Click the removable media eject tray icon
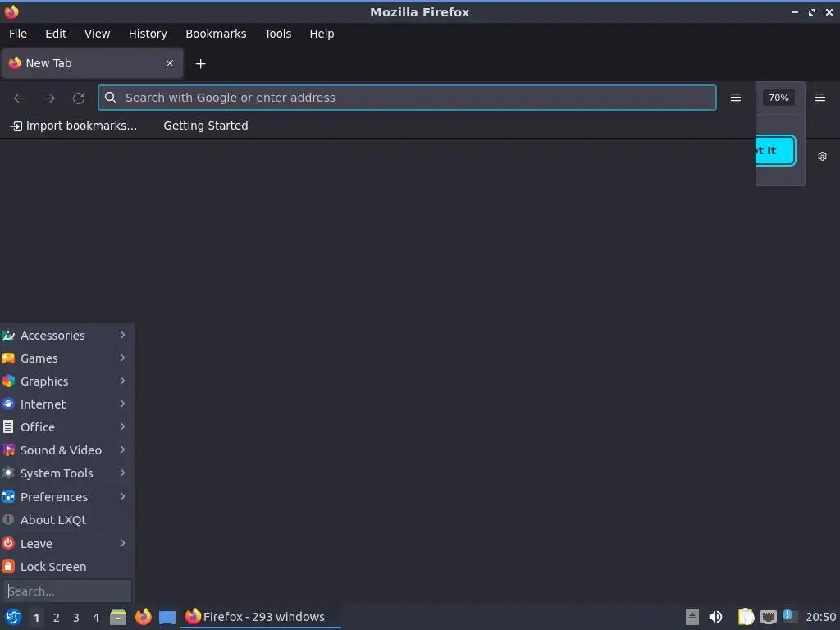Viewport: 840px width, 630px height. (x=692, y=617)
